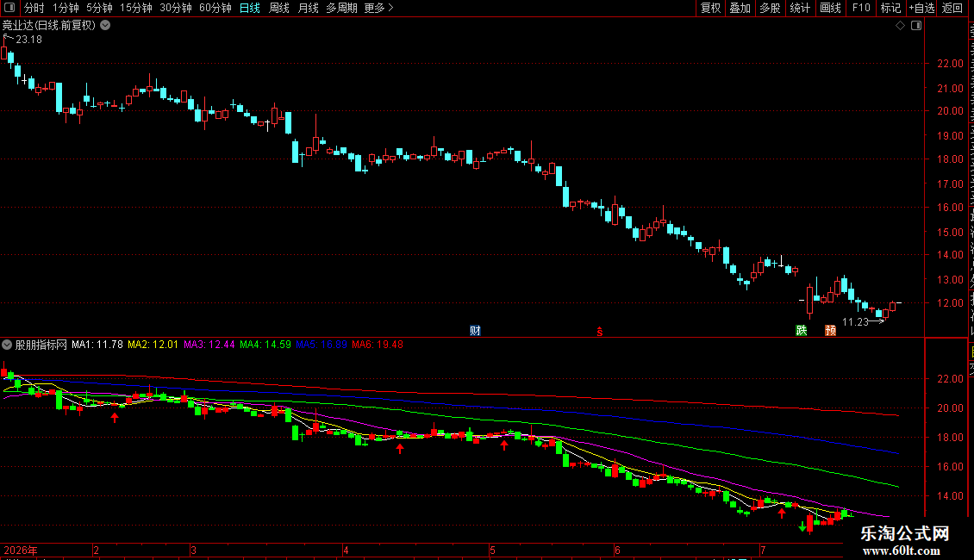Click the split window icon beside the diamond
The image size is (974, 560).
click(916, 26)
